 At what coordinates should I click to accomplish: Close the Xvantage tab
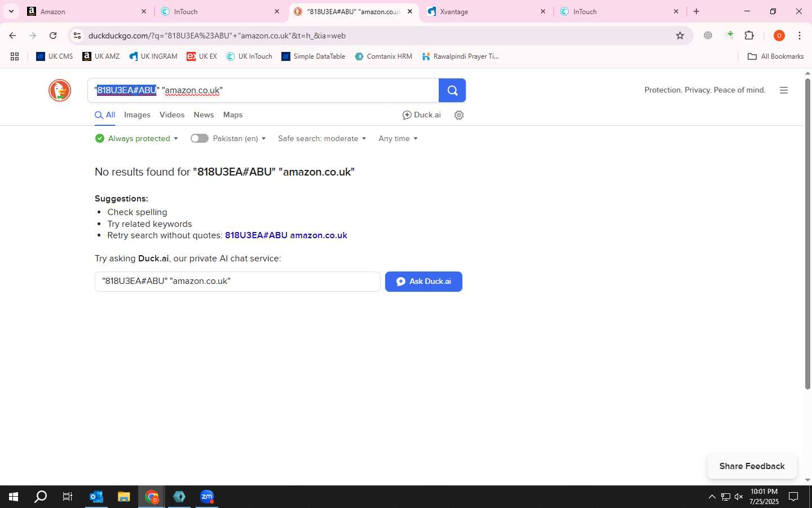tap(543, 11)
